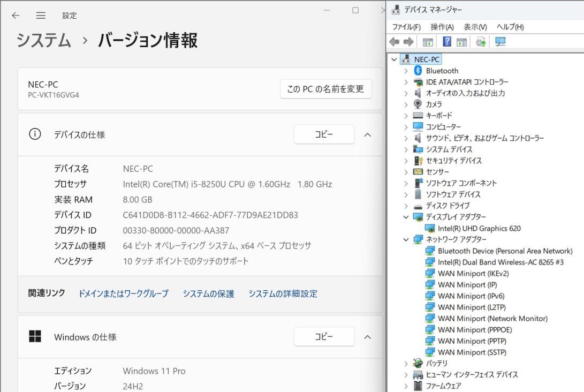The height and width of the screenshot is (392, 584).
Task: Select WAN Miniport (L2TP) entry
Action: [x=472, y=307]
